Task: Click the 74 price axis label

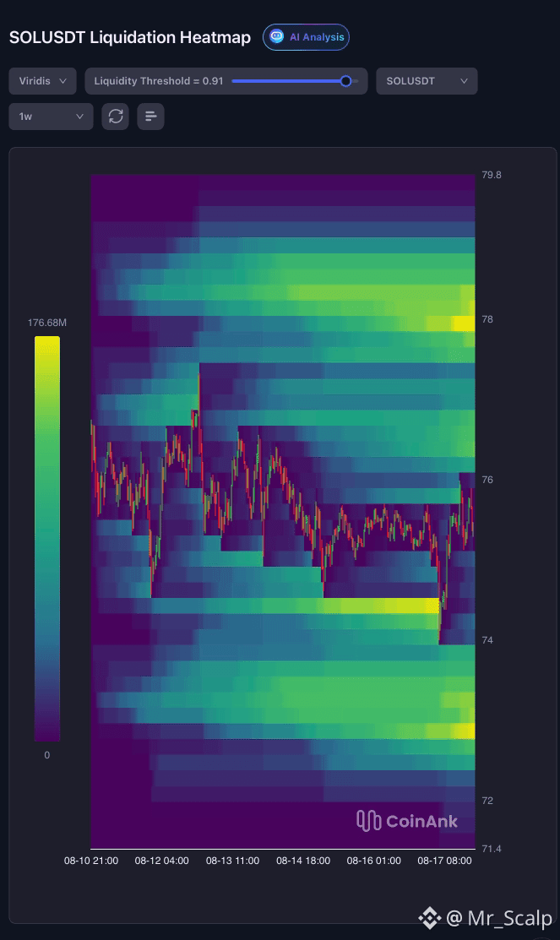Action: point(487,640)
